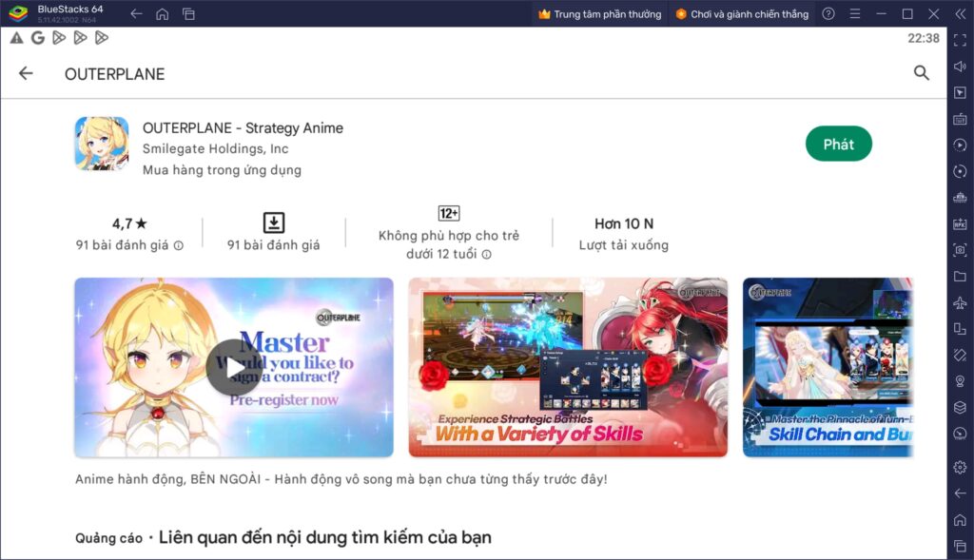
Task: Open Play Store search
Action: pos(922,72)
